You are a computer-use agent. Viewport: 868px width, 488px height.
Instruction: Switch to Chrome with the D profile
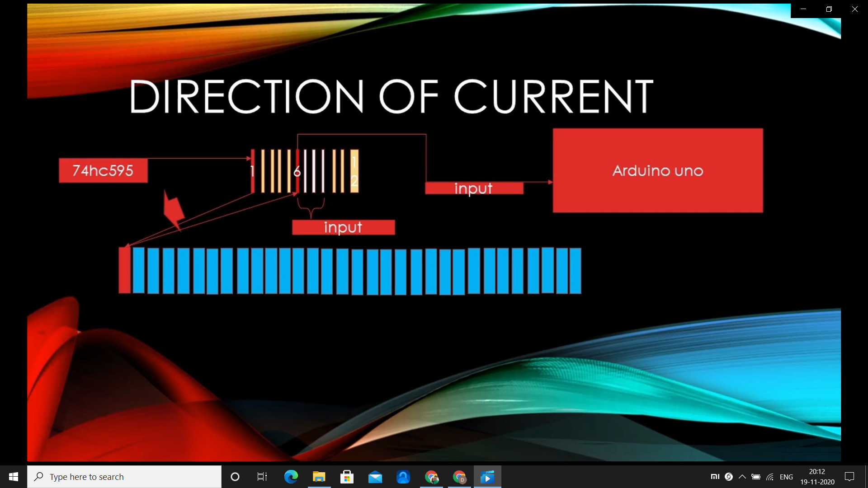[459, 477]
